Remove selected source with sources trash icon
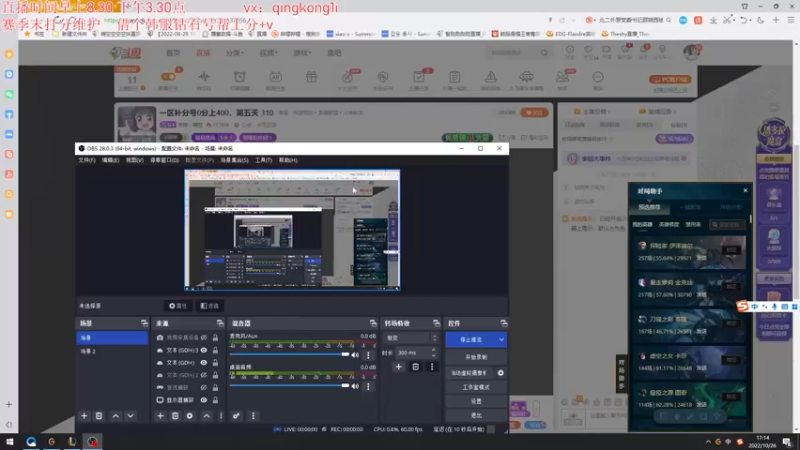 [x=175, y=416]
